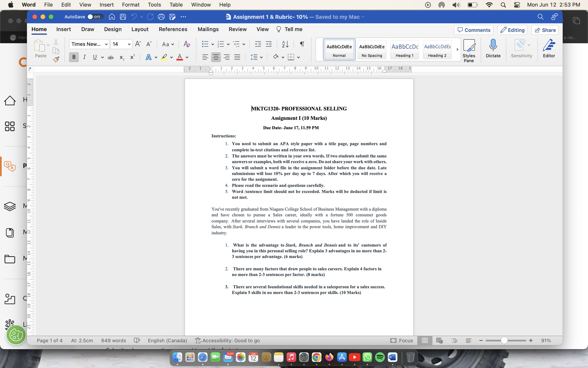Screen dimensions: 588x368
Task: Click the Sort A-Z icon
Action: point(285,44)
